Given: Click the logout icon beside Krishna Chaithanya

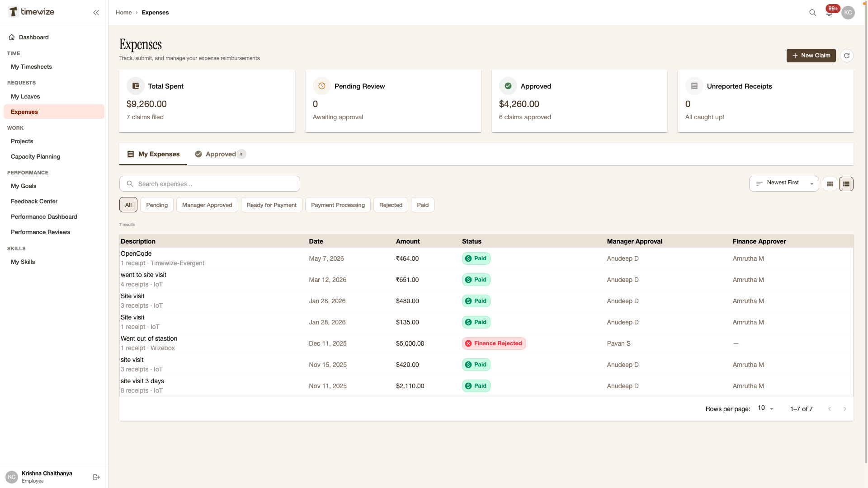Looking at the screenshot, I should 96,477.
